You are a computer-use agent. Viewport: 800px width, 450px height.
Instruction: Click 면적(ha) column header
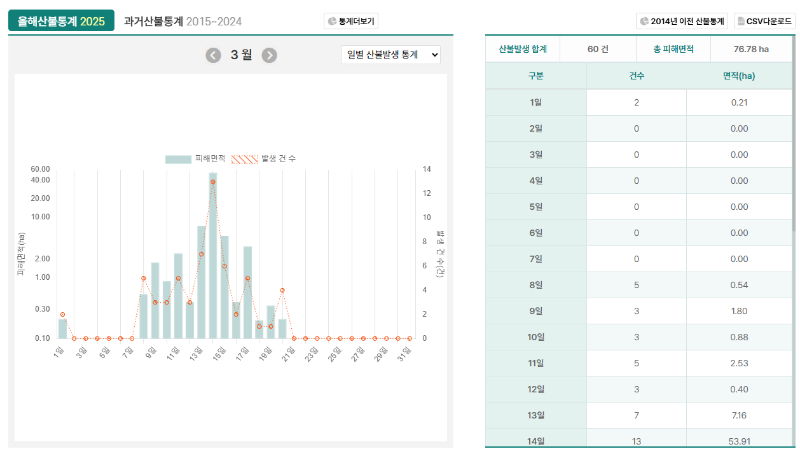pyautogui.click(x=739, y=76)
